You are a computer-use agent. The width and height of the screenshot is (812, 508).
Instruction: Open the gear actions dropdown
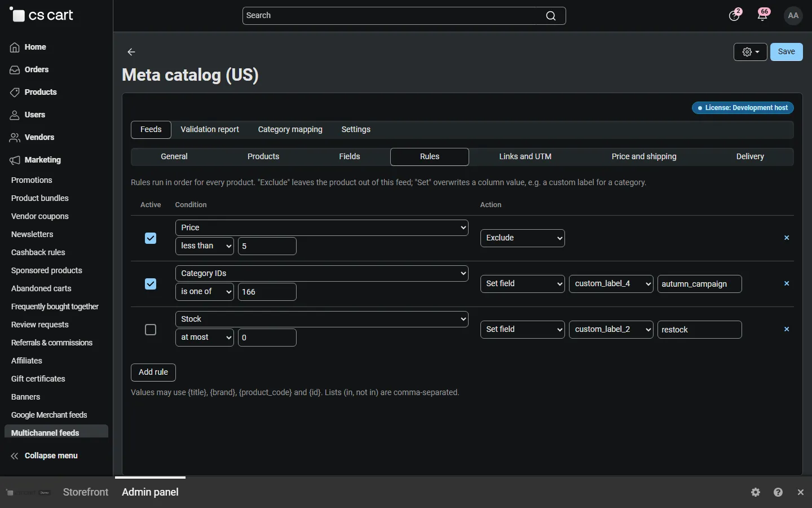coord(751,52)
